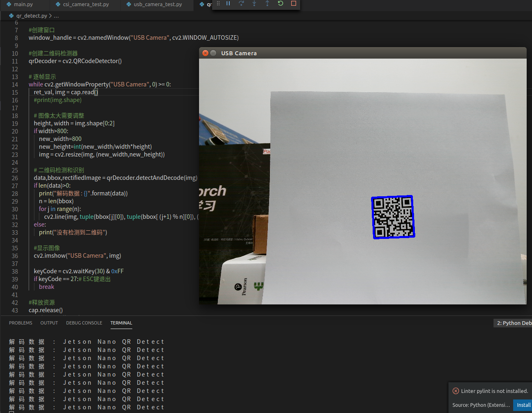Viewport: 532px width, 413px height.
Task: Click the commented #print(img.shape) line
Action: 58,100
